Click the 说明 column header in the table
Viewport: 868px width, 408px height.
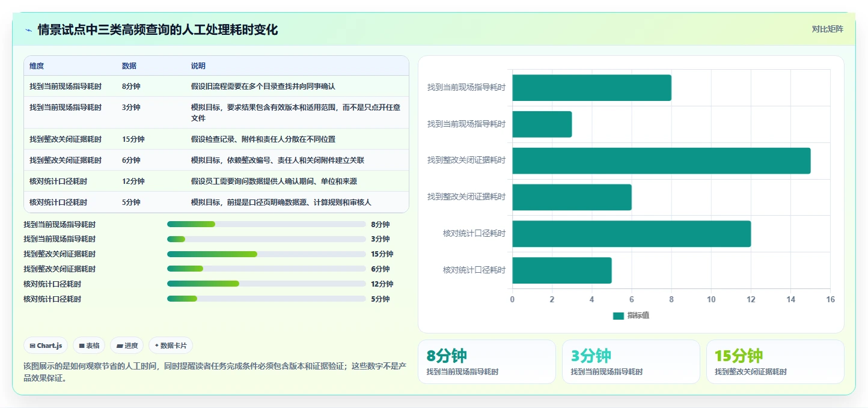click(198, 66)
